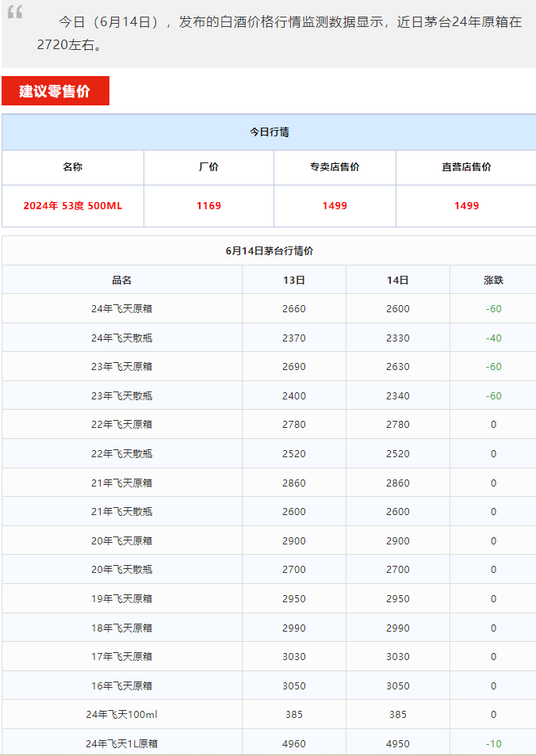Click the 涨跌 value -40

493,338
